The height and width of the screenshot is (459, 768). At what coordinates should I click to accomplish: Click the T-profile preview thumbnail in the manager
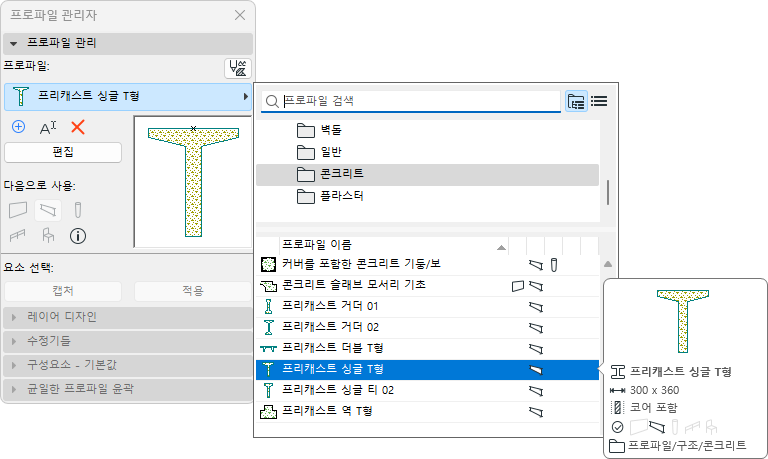tap(193, 182)
